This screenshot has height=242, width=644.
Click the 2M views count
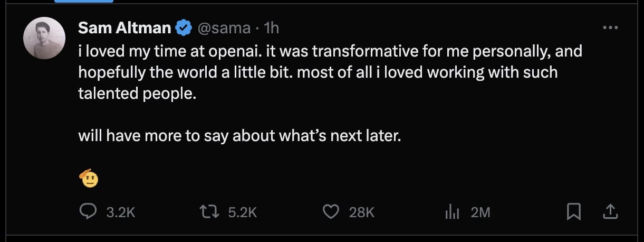click(x=480, y=212)
